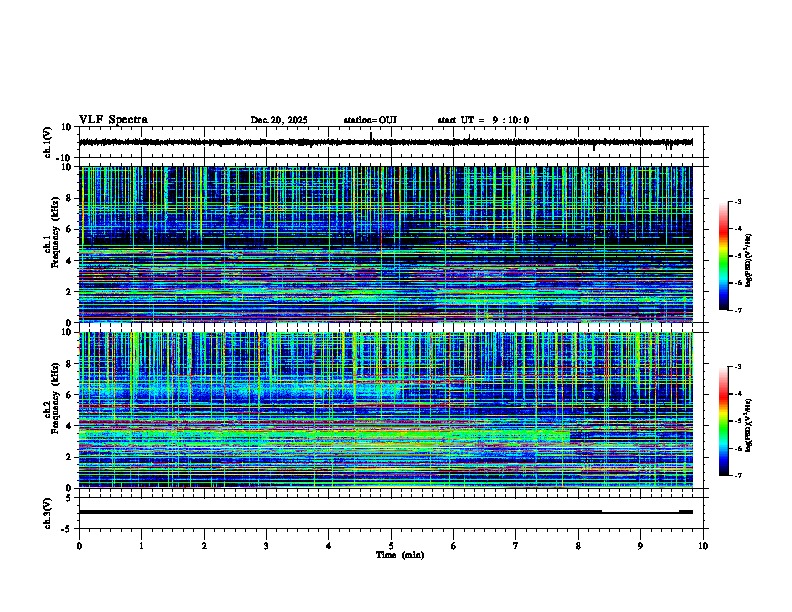792x612 pixels.
Task: Click the "-3" label on ch.2 color bar
Action: [737, 367]
